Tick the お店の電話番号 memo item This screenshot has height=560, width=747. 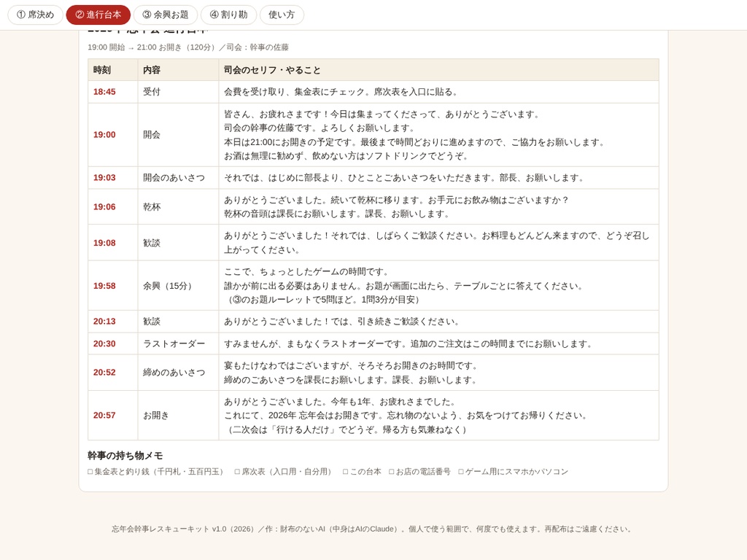point(419,472)
